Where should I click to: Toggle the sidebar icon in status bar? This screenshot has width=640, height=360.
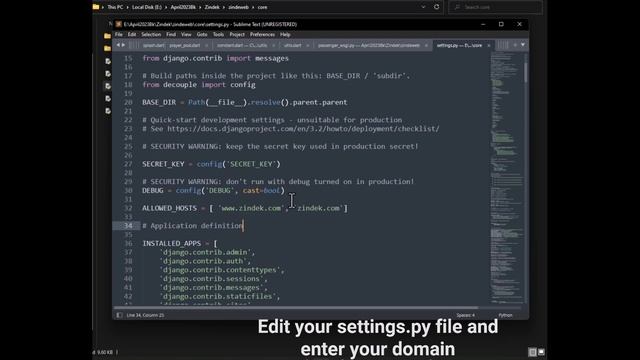click(x=119, y=315)
